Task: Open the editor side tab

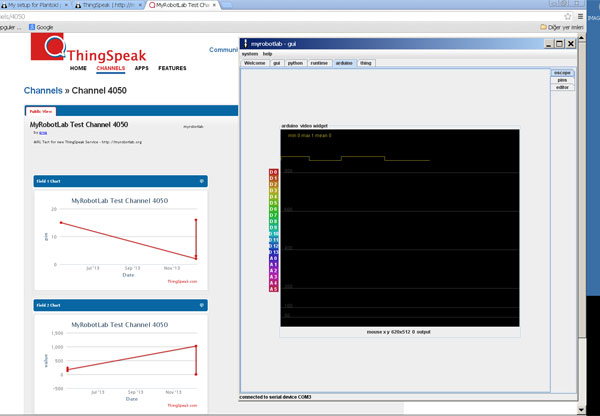Action: pyautogui.click(x=562, y=87)
